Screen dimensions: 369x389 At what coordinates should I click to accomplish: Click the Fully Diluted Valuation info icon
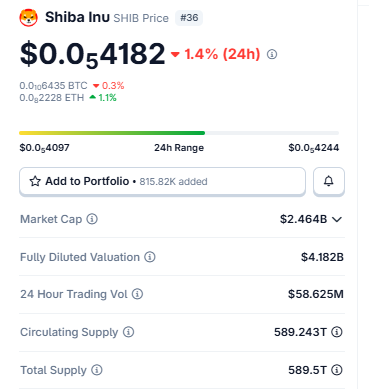pos(150,257)
